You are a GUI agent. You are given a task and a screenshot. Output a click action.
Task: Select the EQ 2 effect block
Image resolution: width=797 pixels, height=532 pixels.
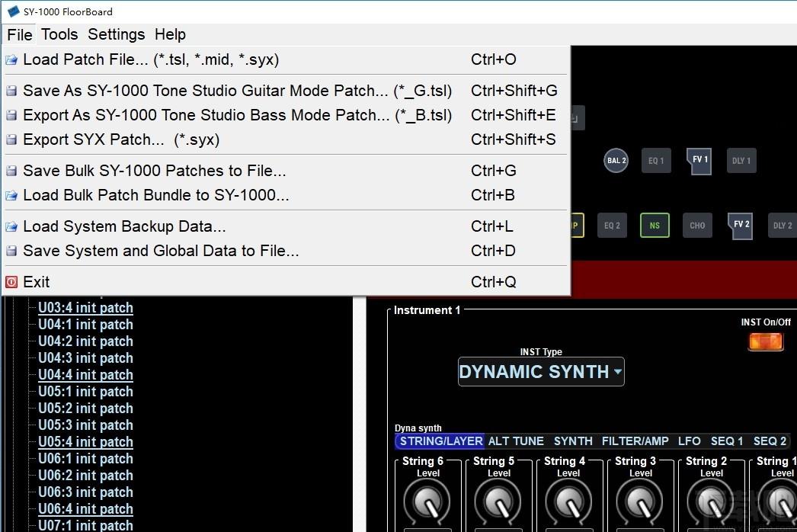coord(612,226)
